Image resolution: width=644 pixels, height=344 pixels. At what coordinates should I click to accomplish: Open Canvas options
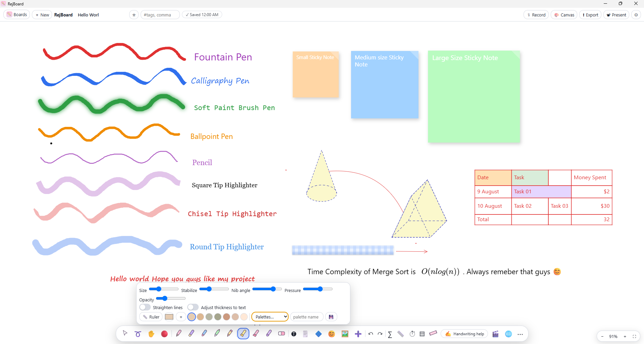[x=564, y=15]
